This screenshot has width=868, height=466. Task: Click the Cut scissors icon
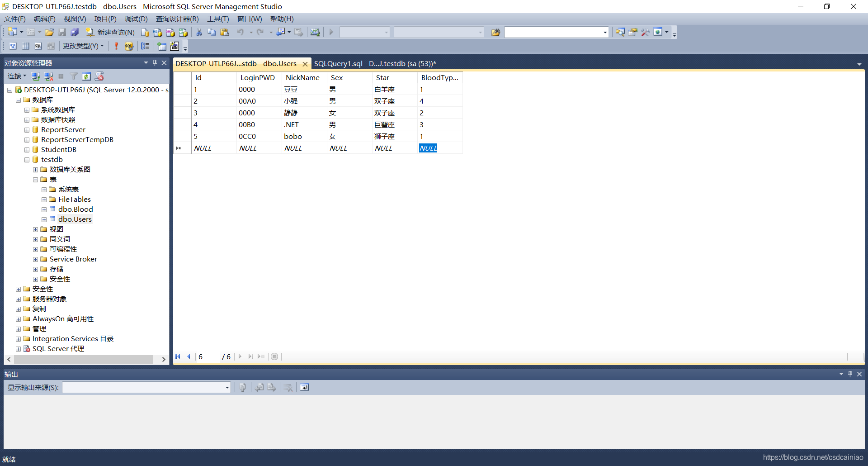click(x=199, y=32)
